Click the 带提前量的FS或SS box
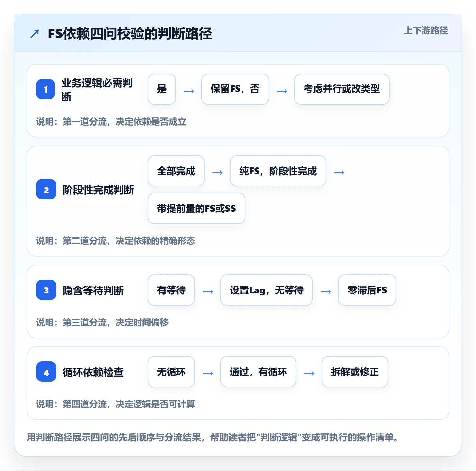476x471 pixels. [197, 208]
